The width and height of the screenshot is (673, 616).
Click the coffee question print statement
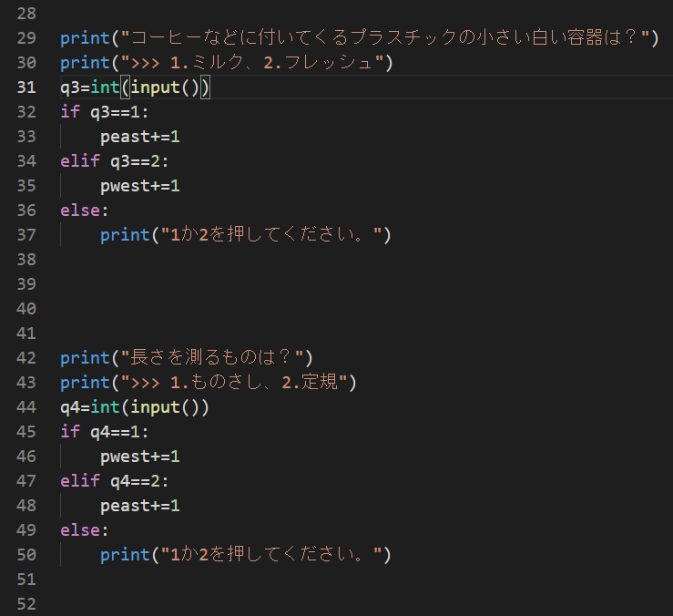359,37
